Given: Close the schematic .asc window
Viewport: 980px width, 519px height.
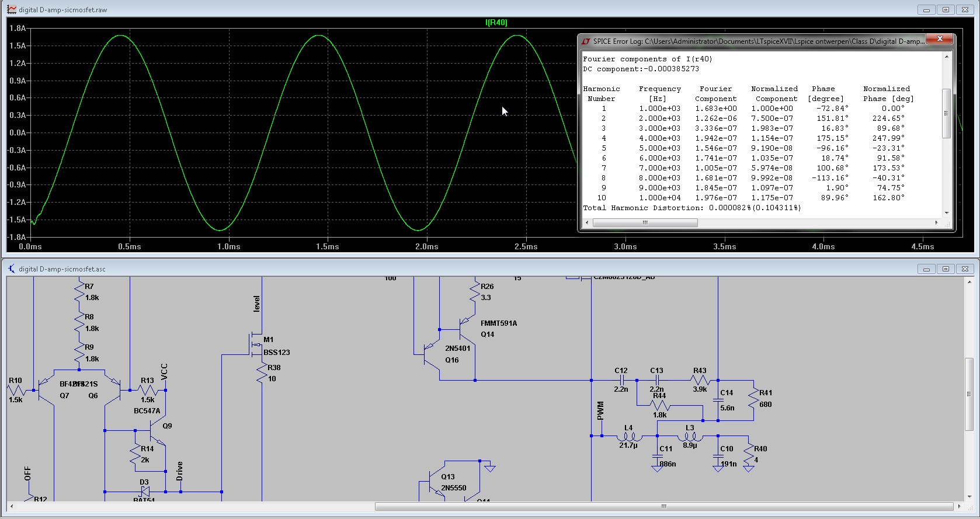Looking at the screenshot, I should [965, 269].
